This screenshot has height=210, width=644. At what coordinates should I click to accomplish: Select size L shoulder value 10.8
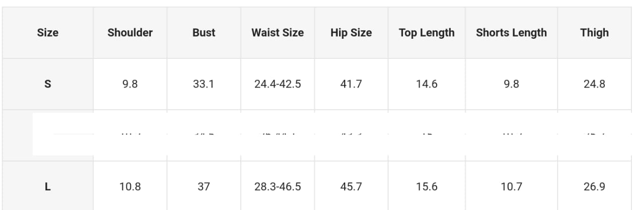pos(130,187)
